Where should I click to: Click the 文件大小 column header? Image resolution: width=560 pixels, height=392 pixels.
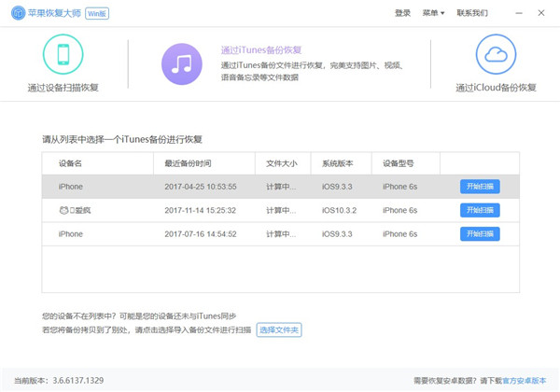click(x=282, y=163)
